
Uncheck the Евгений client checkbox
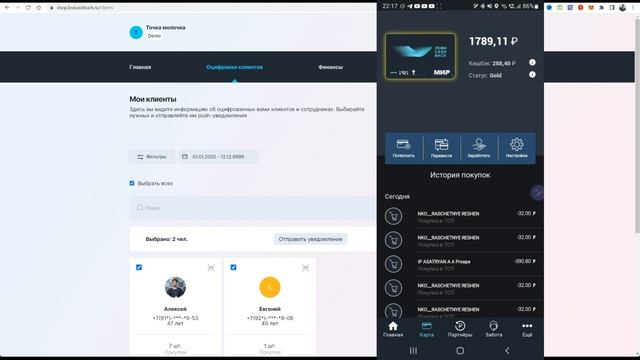tap(233, 267)
